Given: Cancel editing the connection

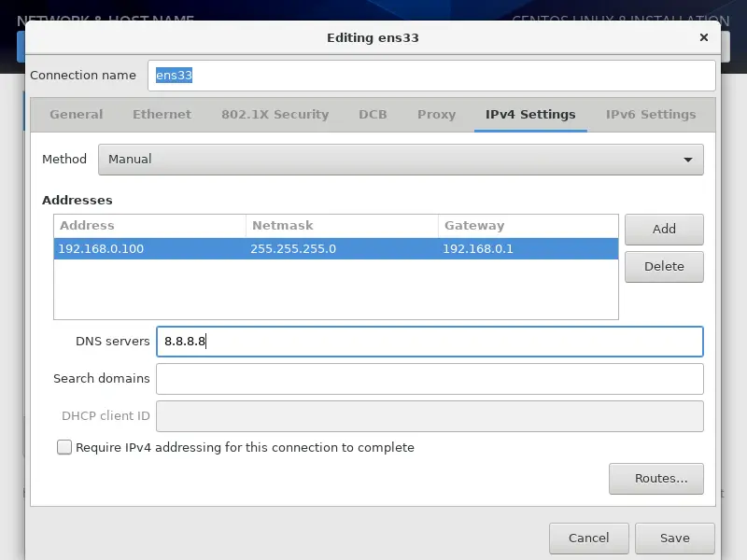Looking at the screenshot, I should pos(589,539).
